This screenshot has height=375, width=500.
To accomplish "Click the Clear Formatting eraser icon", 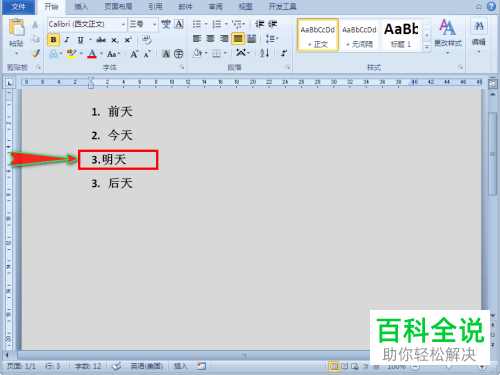I will point(147,40).
